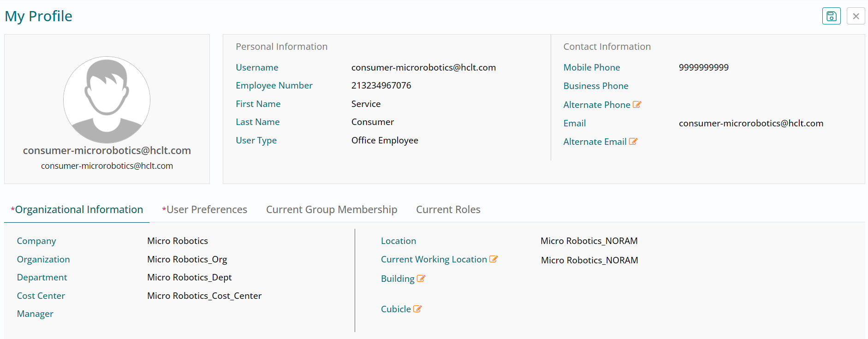Click the Mobile Phone label
The height and width of the screenshot is (339, 868).
click(x=591, y=67)
